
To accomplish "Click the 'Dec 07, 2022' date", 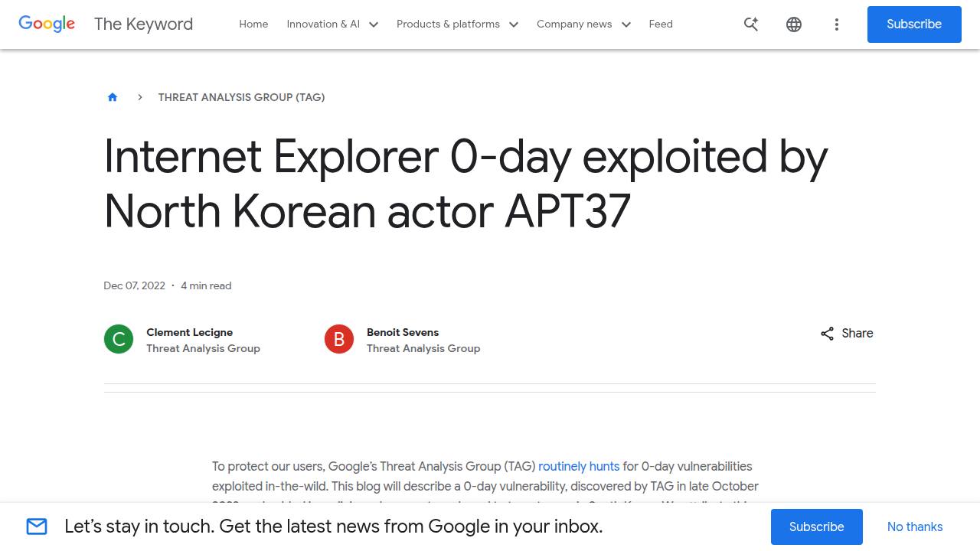I will tap(134, 285).
